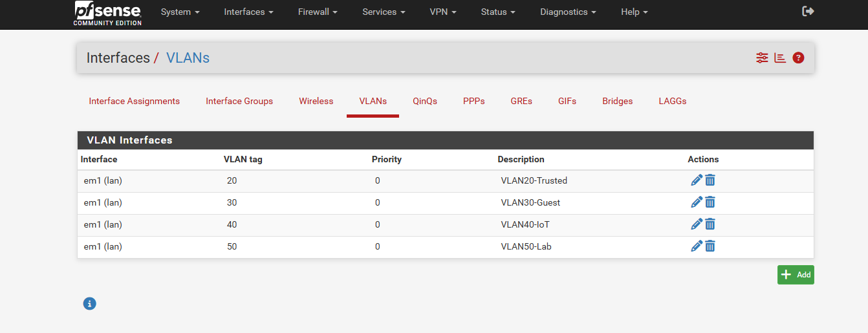Click VLAN tag value 40

pyautogui.click(x=232, y=224)
